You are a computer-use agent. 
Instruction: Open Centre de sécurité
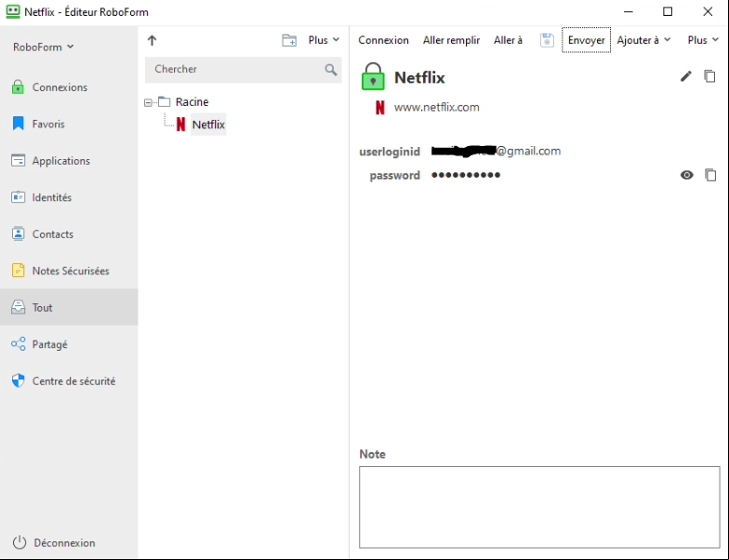coord(69,381)
